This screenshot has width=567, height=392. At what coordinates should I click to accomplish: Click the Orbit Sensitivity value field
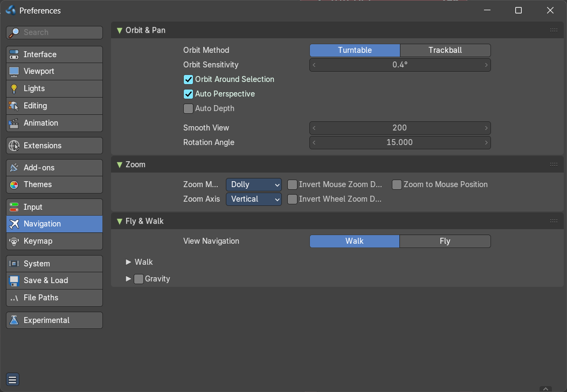(x=400, y=65)
